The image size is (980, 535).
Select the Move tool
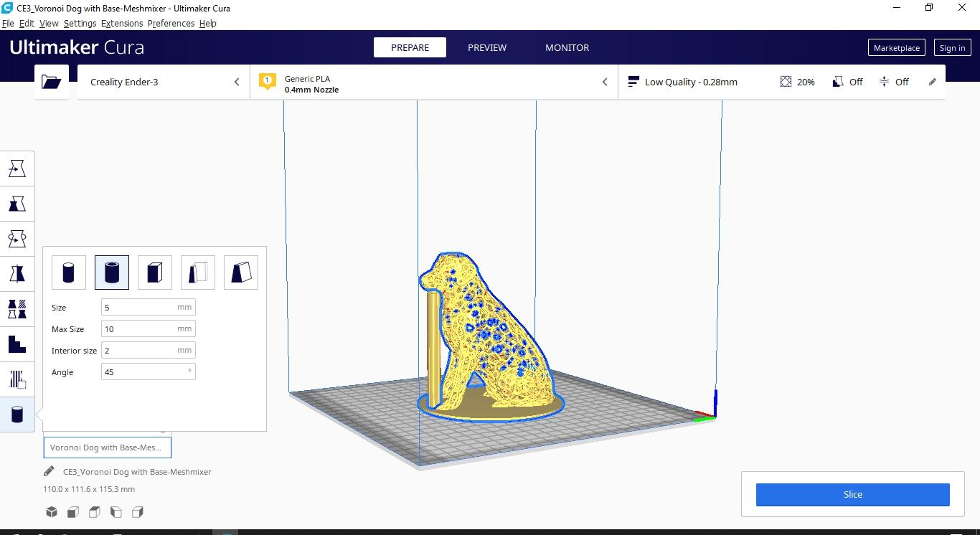17,169
